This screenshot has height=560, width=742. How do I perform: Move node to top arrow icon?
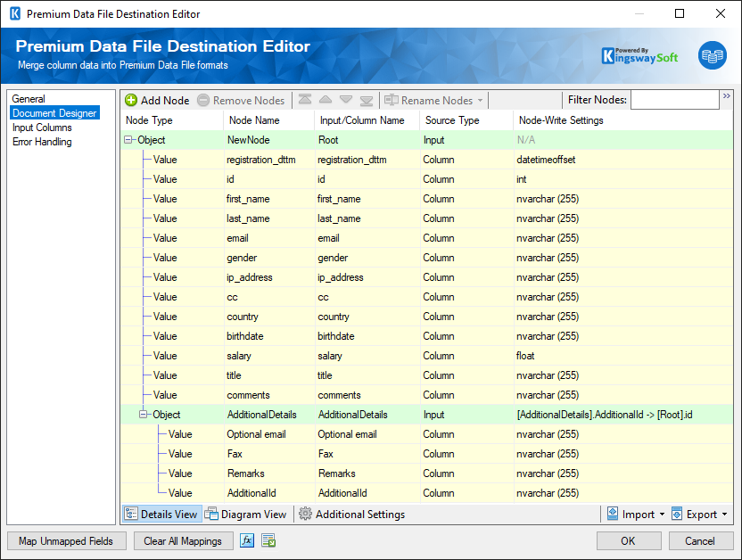[x=305, y=100]
